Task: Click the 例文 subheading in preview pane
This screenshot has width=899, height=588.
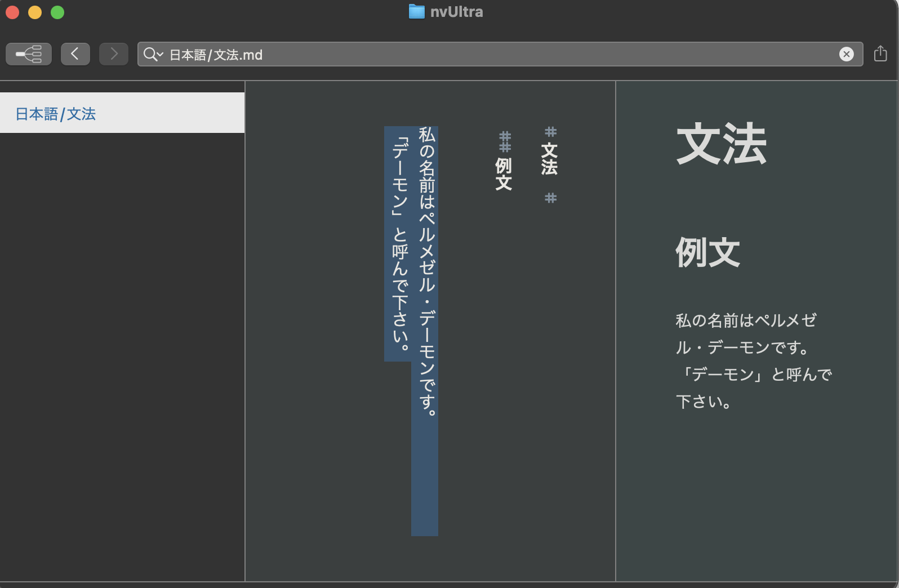Action: coord(707,252)
